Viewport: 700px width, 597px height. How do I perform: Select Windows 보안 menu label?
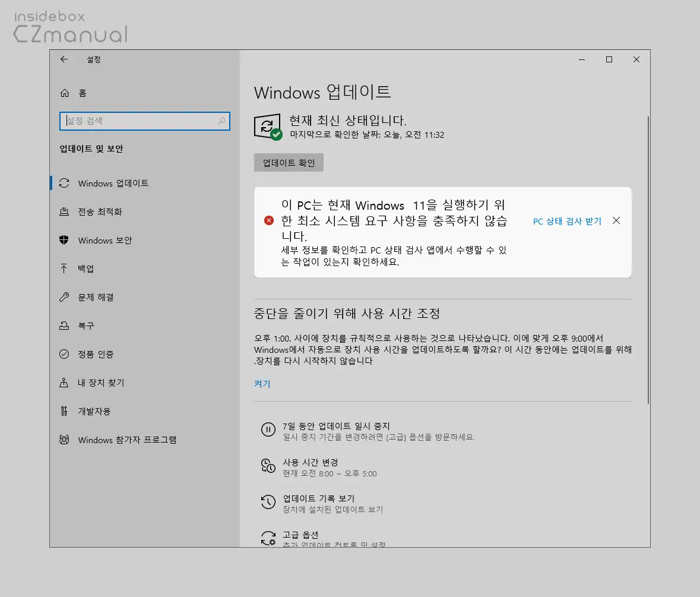click(105, 240)
